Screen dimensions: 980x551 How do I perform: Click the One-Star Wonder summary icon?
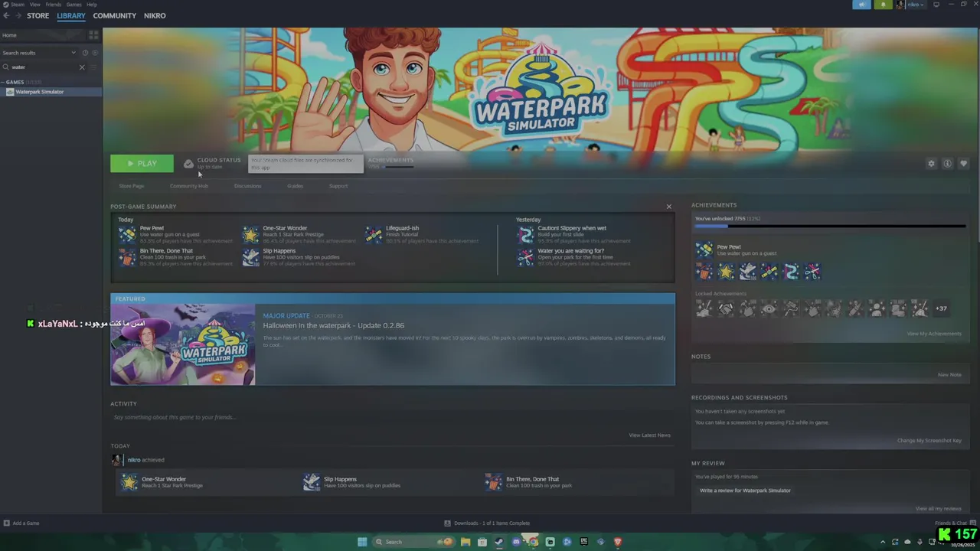tap(250, 234)
